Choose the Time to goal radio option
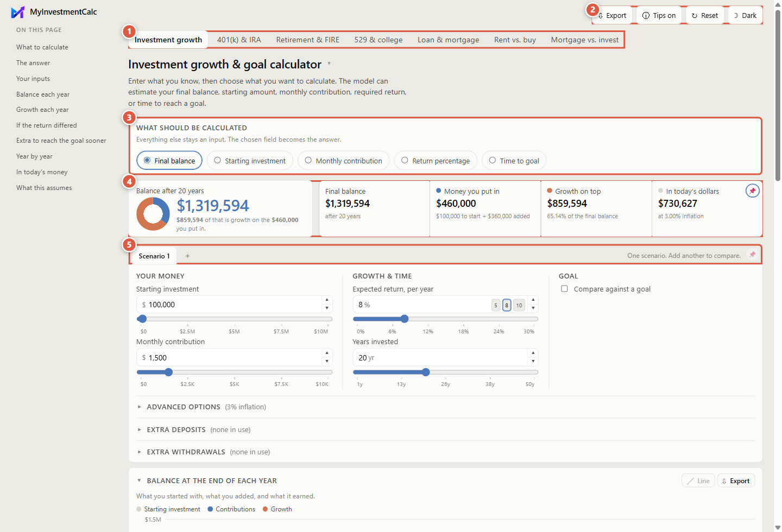This screenshot has width=782, height=532. [x=514, y=161]
